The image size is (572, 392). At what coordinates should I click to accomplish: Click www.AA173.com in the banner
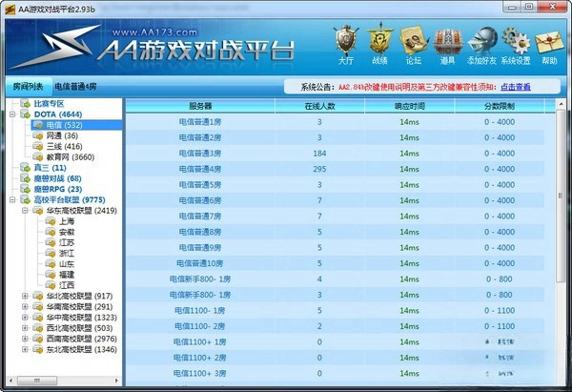pos(154,32)
